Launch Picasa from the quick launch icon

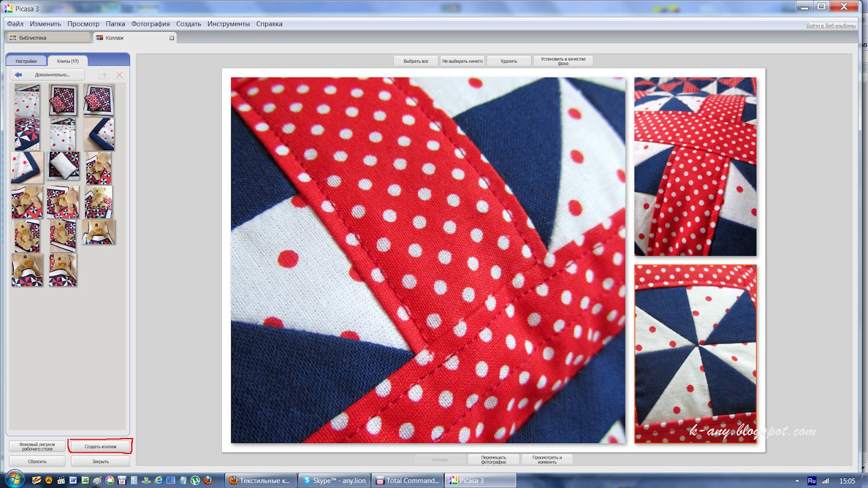pyautogui.click(x=110, y=480)
